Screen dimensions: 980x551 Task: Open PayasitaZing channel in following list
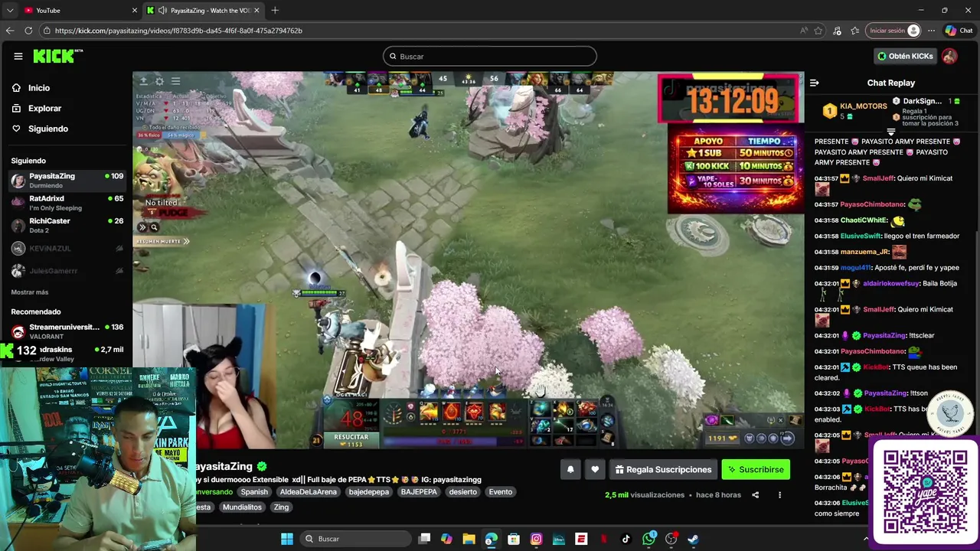pos(67,180)
